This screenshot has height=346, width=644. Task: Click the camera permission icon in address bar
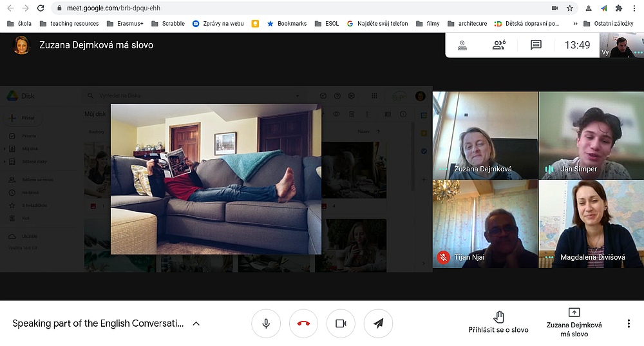pos(554,8)
